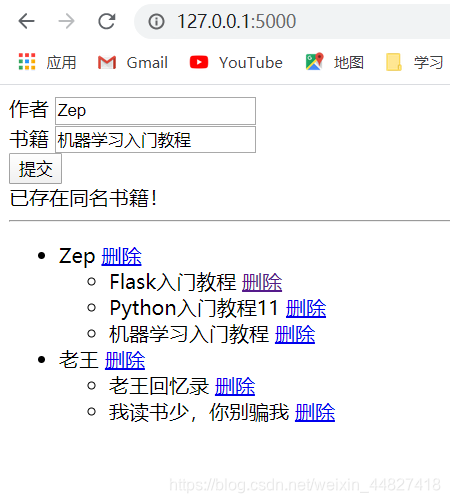Click the Gmail bookmark text

147,63
